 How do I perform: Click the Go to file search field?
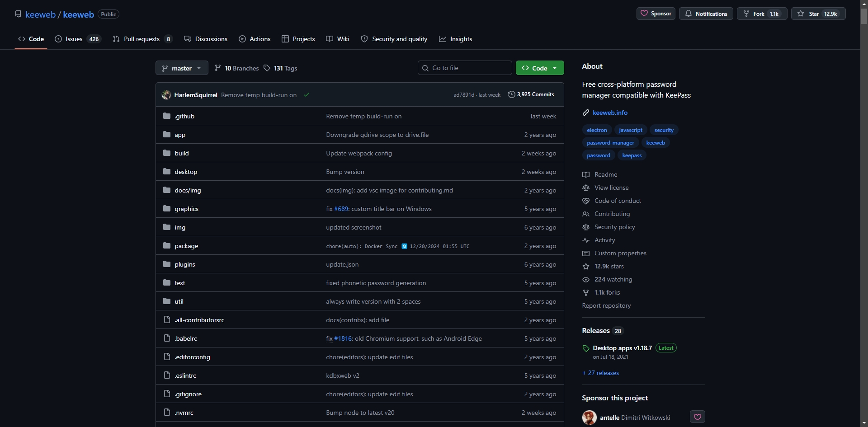tap(465, 68)
